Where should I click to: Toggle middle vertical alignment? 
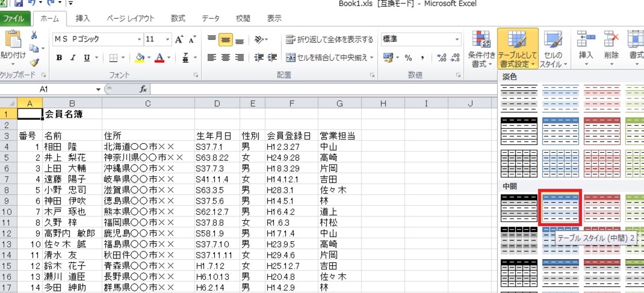coord(226,39)
